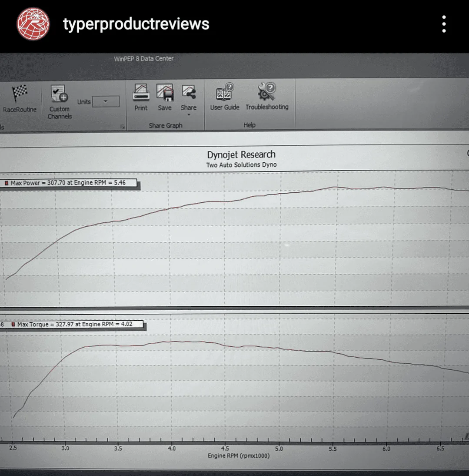
Task: Click the Engine RPM axis label
Action: [x=239, y=456]
